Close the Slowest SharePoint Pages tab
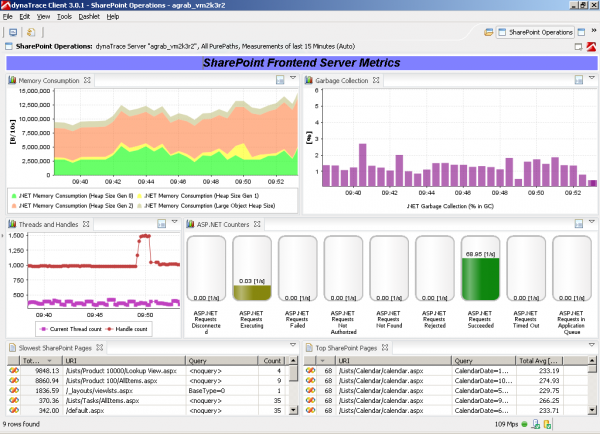Viewport: 600px width, 434px height. (99, 348)
